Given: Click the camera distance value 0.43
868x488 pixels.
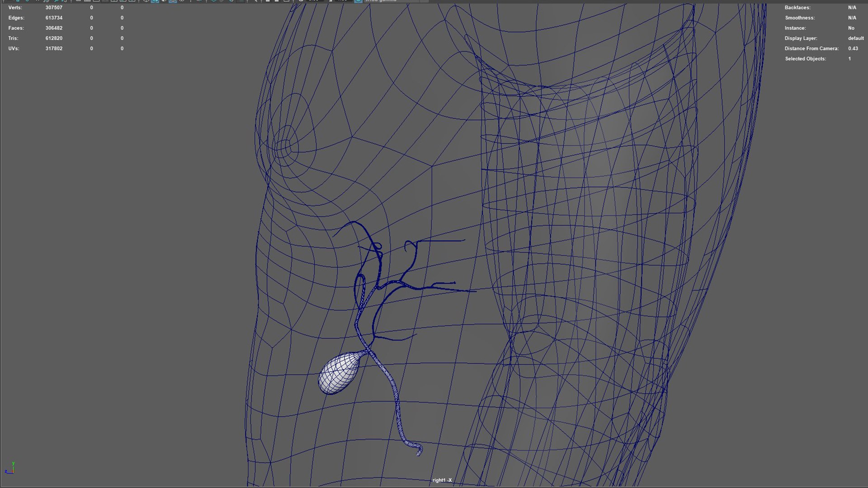Looking at the screenshot, I should pos(853,48).
